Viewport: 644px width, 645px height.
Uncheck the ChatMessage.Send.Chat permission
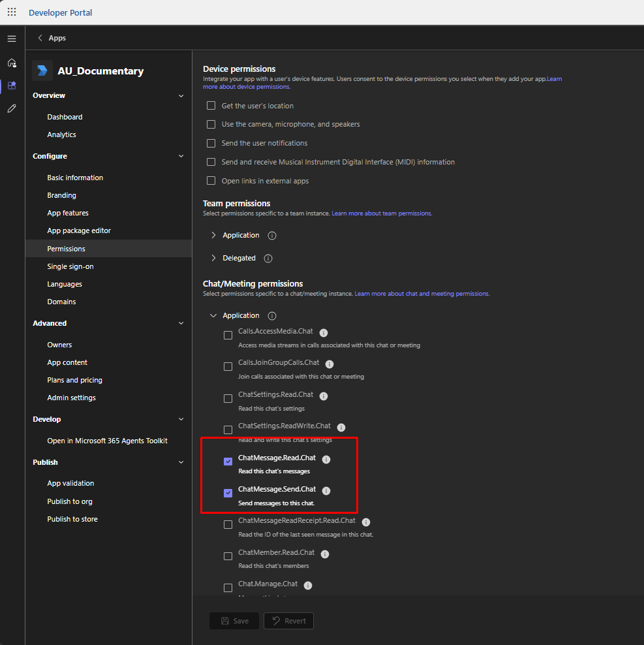pos(228,493)
